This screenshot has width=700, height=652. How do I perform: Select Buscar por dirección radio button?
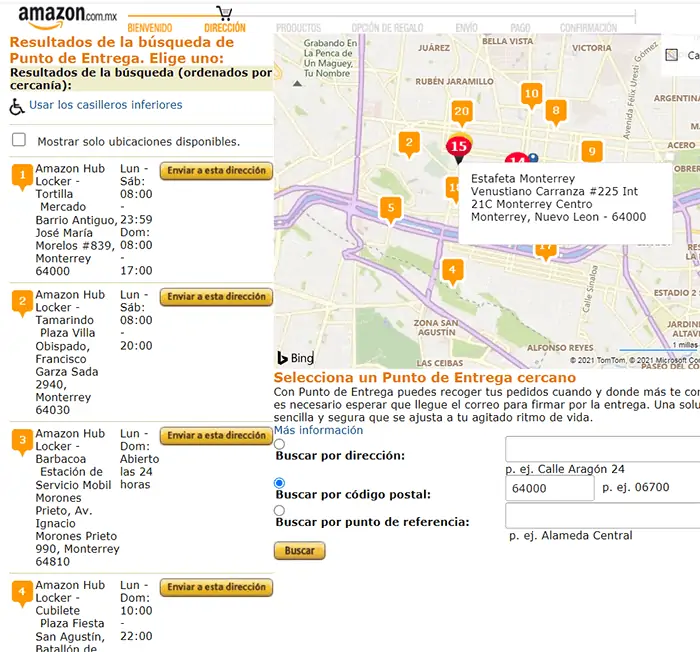pyautogui.click(x=279, y=444)
